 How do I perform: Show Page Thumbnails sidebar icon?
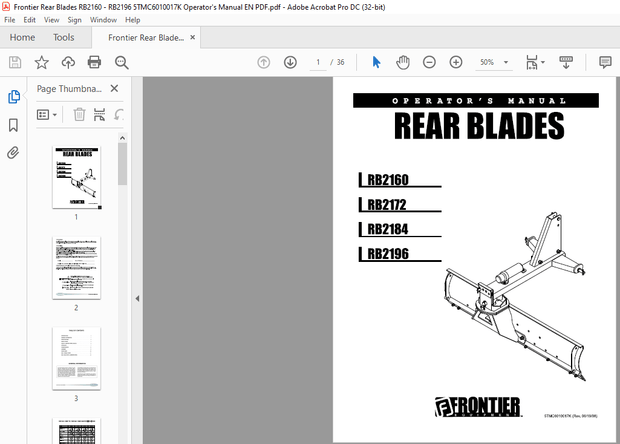tap(14, 96)
